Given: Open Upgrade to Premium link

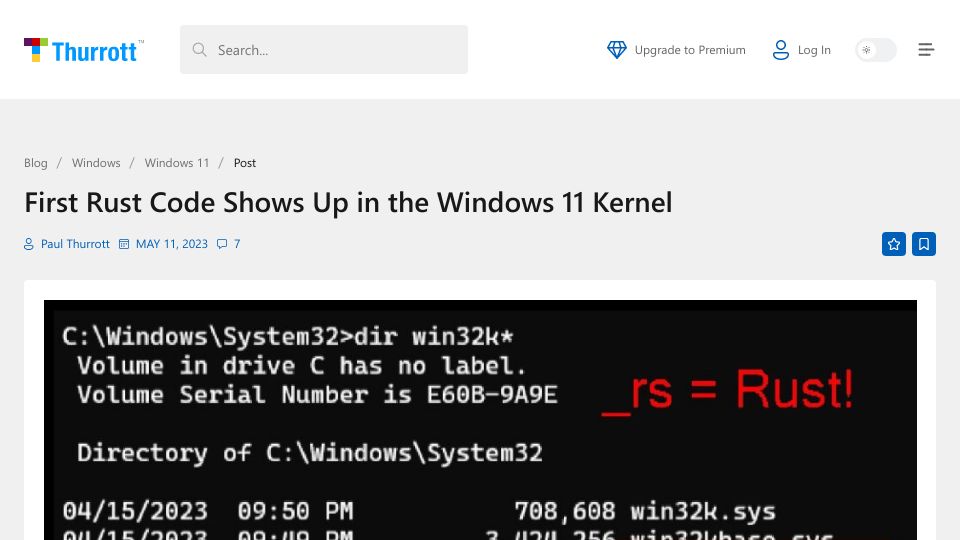Looking at the screenshot, I should pos(690,50).
